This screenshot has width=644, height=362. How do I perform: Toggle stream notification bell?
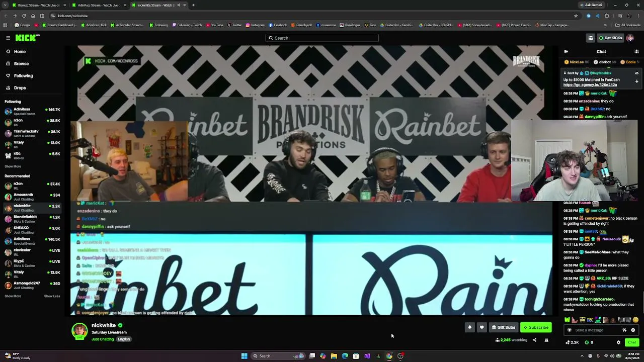(x=469, y=327)
